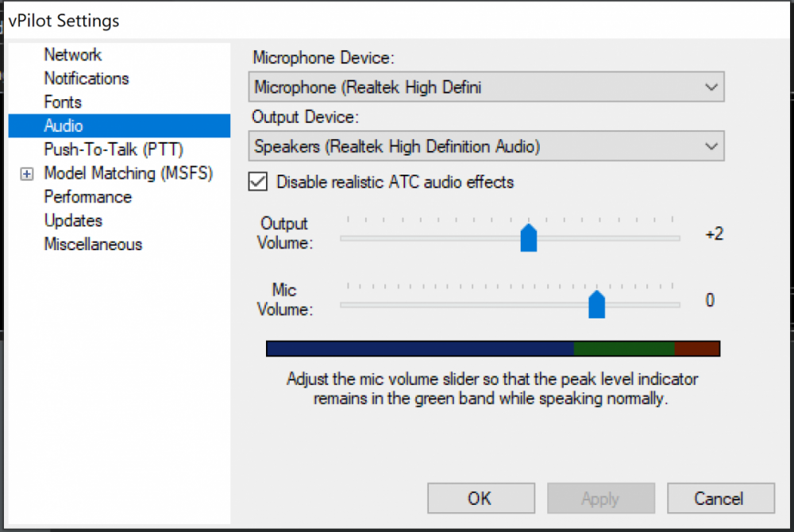Image resolution: width=794 pixels, height=532 pixels.
Task: Select Notifications in the settings list
Action: pos(87,79)
